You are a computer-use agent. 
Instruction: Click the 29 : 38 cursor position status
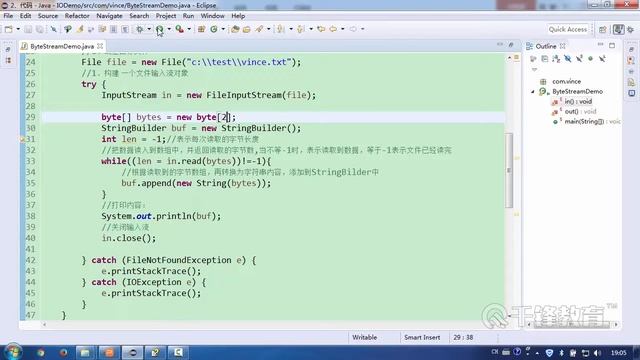[x=463, y=338]
